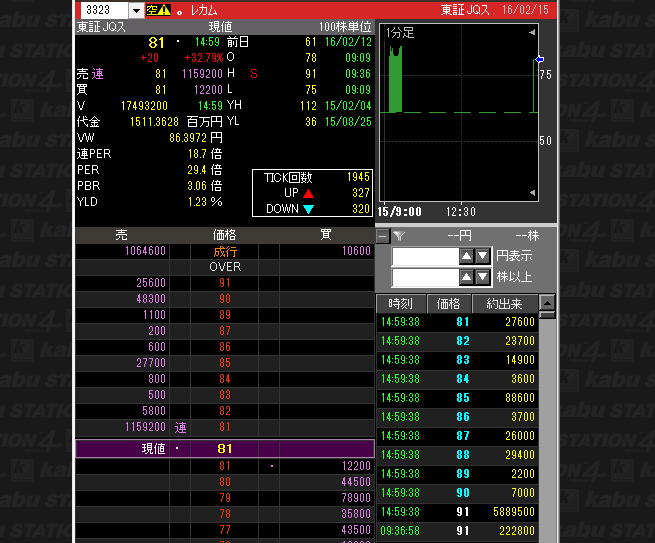Click the stock code field showing 3323

pos(105,10)
